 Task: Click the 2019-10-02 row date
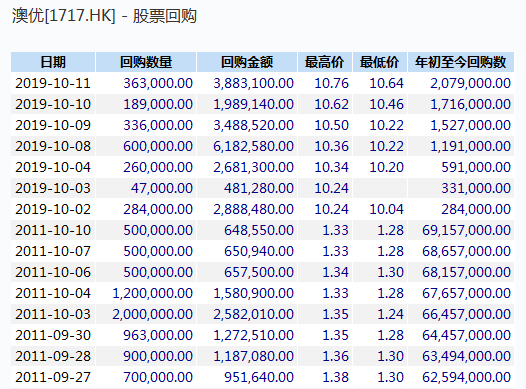(x=53, y=209)
